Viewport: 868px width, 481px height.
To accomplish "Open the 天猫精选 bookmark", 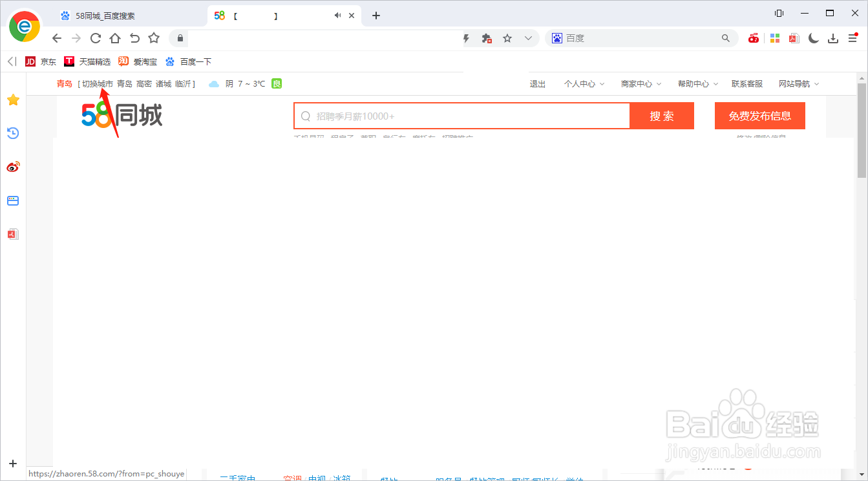I will (87, 62).
